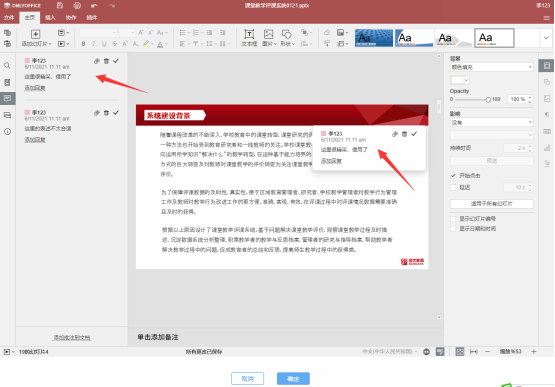Click add reply under first left comment

[x=35, y=88]
